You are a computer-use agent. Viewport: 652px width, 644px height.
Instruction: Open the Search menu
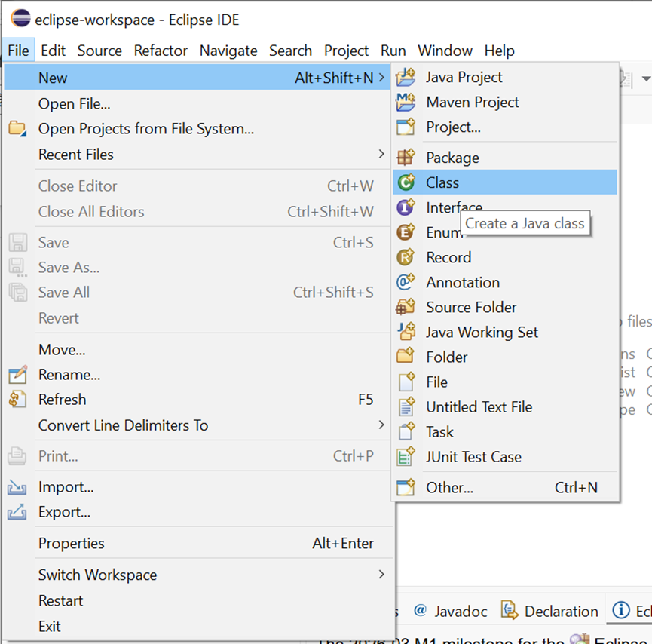pos(290,51)
